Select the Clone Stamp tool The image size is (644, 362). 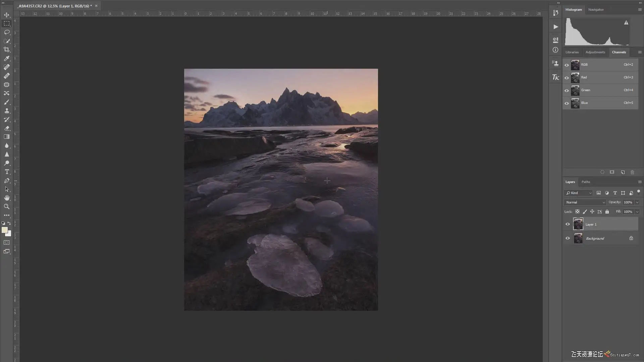tap(6, 111)
